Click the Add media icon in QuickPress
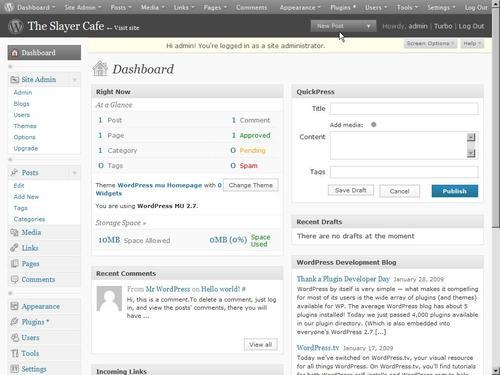Image resolution: width=500 pixels, height=375 pixels. click(x=374, y=125)
